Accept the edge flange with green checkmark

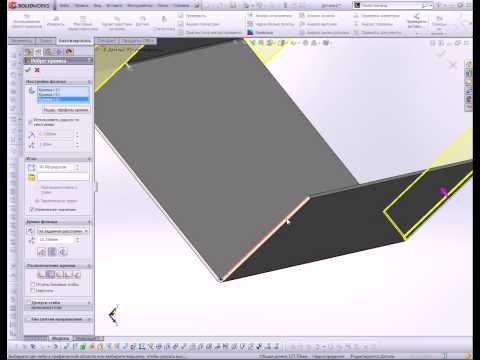(x=28, y=70)
